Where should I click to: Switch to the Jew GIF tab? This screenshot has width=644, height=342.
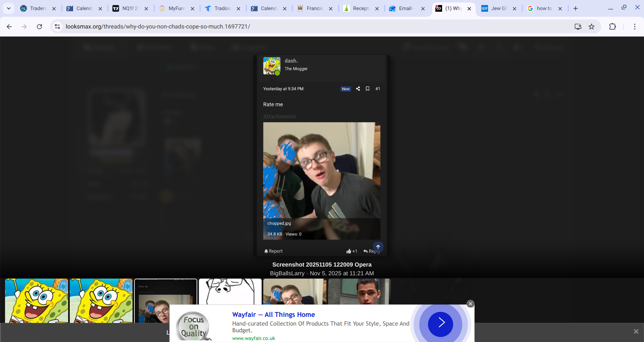(x=498, y=8)
